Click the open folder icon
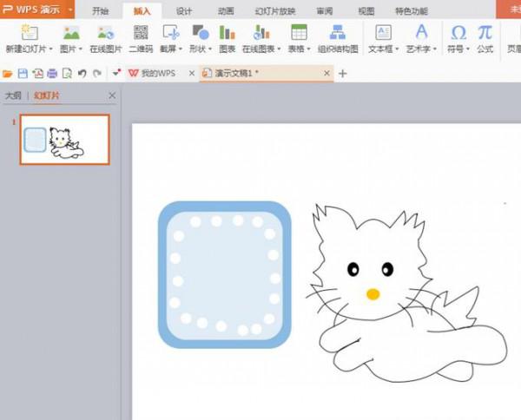 [9, 74]
